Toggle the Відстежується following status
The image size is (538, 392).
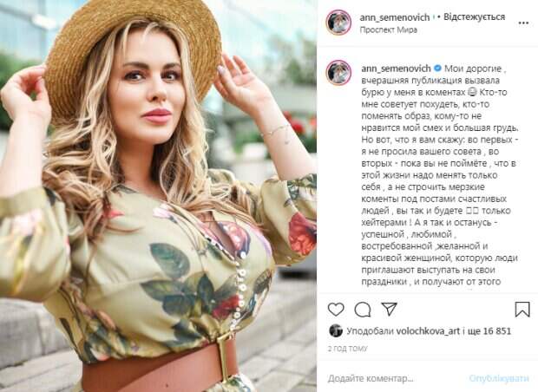click(474, 16)
